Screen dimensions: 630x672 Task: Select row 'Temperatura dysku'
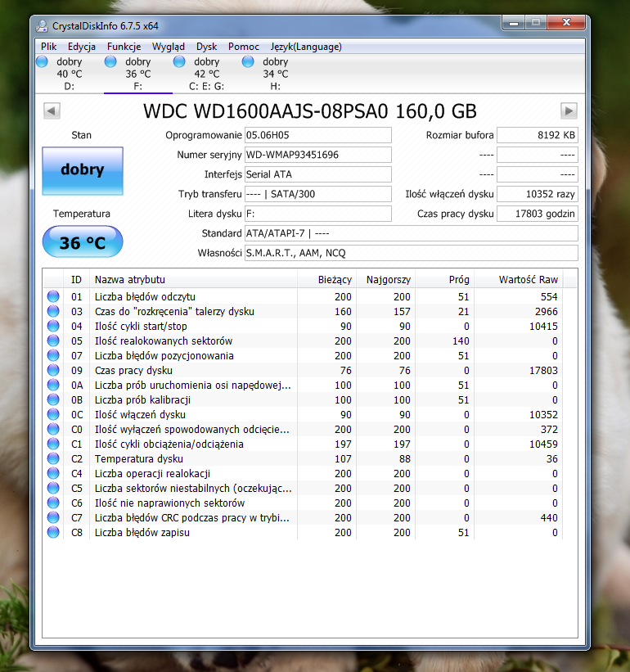tap(303, 458)
